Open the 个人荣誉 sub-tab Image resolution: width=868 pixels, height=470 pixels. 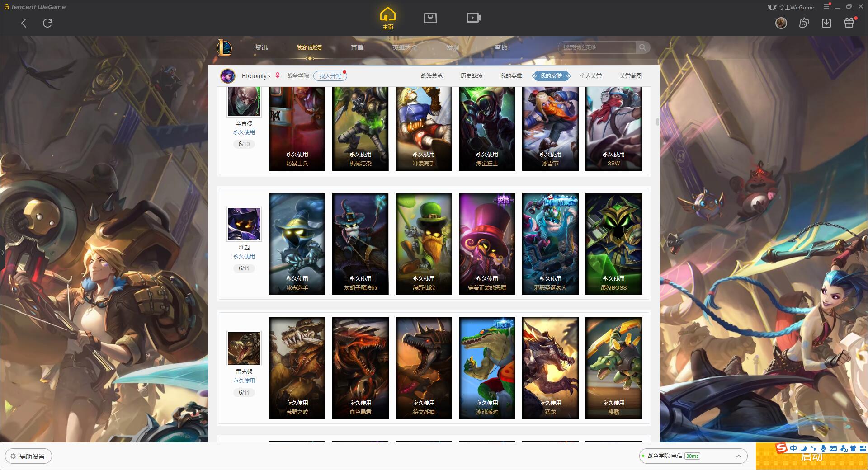click(x=591, y=76)
